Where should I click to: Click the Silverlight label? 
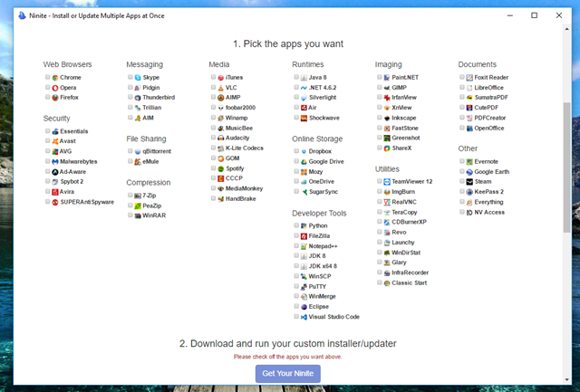(323, 98)
